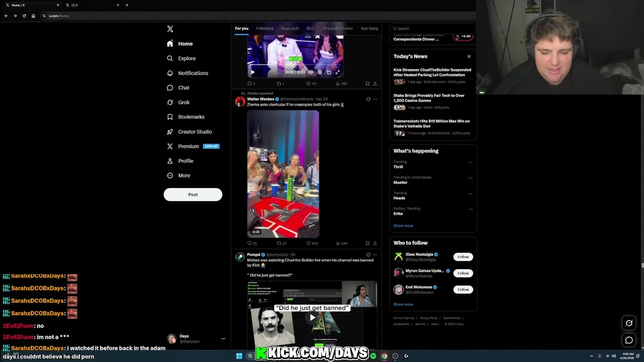Open more options on Walter Weekes post

coord(375,99)
